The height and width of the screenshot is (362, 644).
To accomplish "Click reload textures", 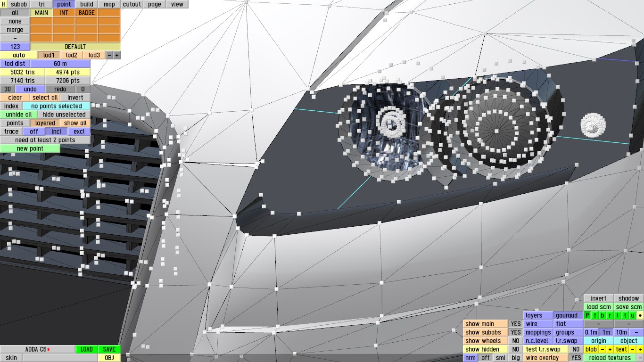I will tap(610, 358).
